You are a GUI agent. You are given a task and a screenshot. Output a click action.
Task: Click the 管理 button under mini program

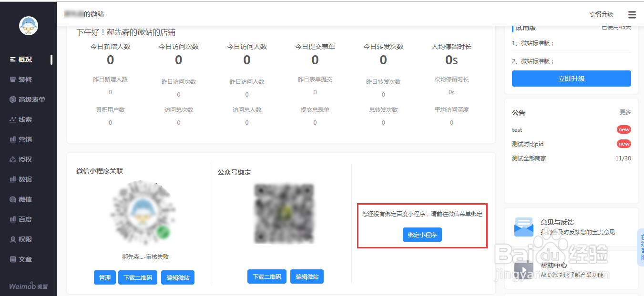tap(105, 277)
